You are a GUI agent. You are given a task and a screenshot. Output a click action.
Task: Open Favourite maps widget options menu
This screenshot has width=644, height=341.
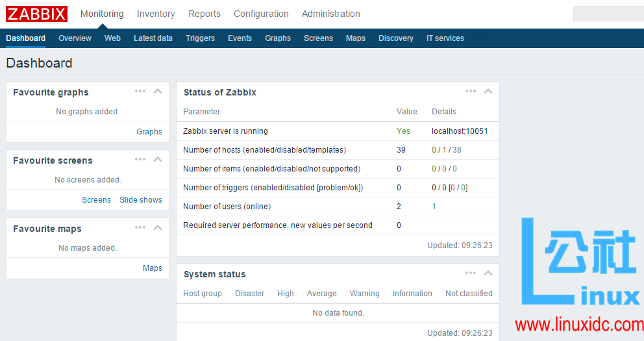[x=140, y=228]
